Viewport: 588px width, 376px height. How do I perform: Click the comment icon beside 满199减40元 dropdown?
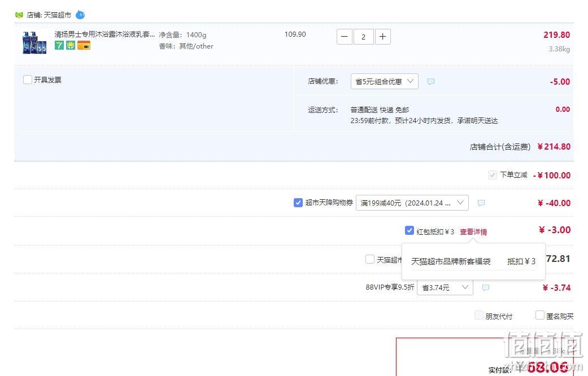[481, 203]
